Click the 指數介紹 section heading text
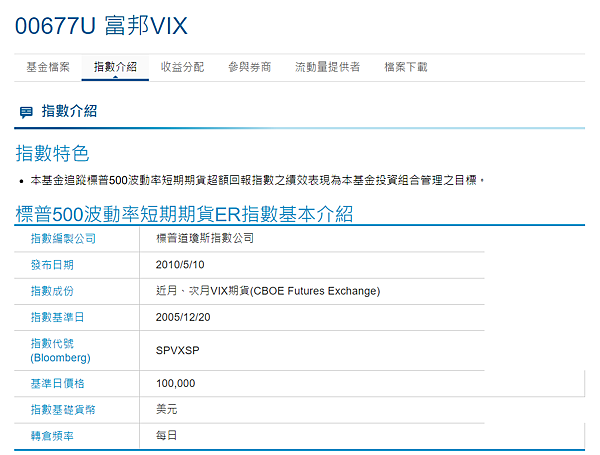600x455 pixels. 69,111
